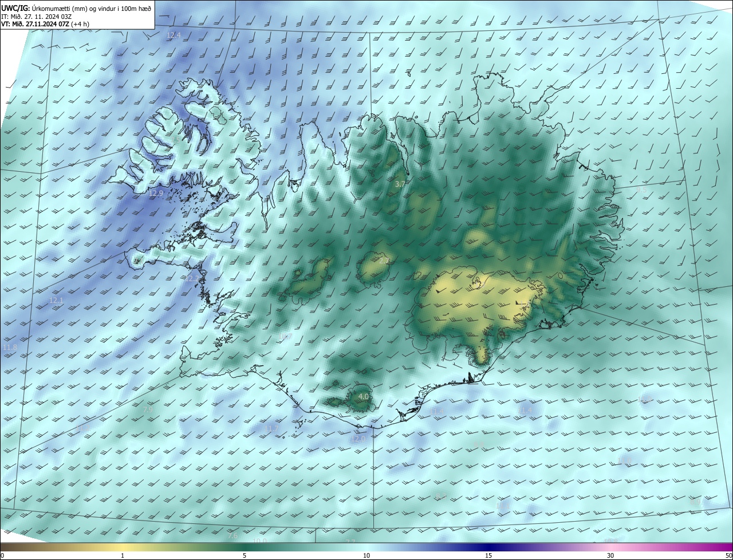The width and height of the screenshot is (733, 560).
Task: Click the 1 tick on the color scale
Action: 123,555
